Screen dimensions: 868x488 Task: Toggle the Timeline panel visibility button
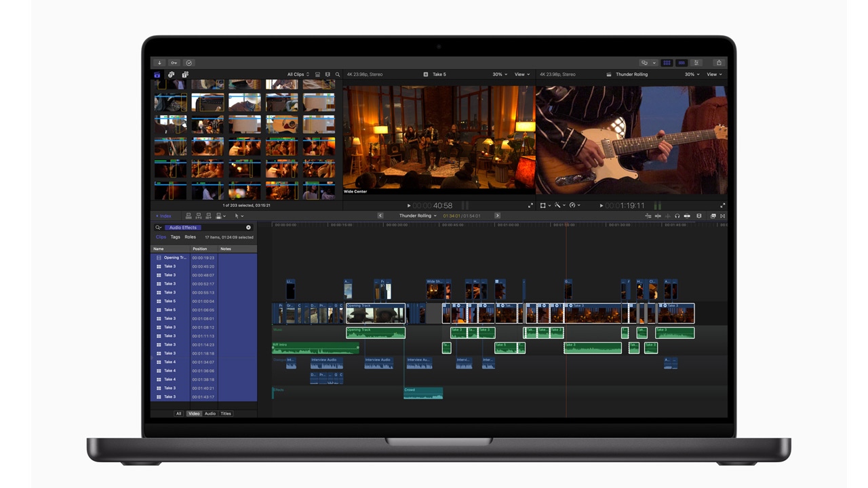click(682, 62)
